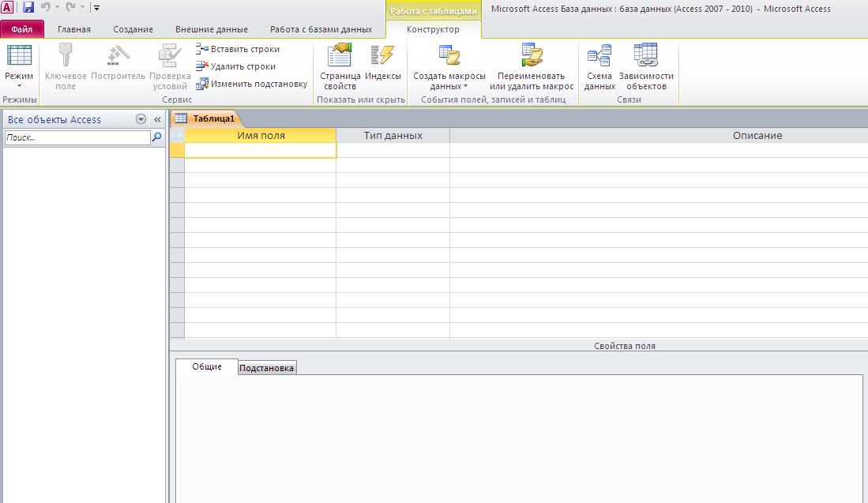The width and height of the screenshot is (868, 503).
Task: Open the Customize Quick Access Toolbar dropdown
Action: (x=96, y=8)
